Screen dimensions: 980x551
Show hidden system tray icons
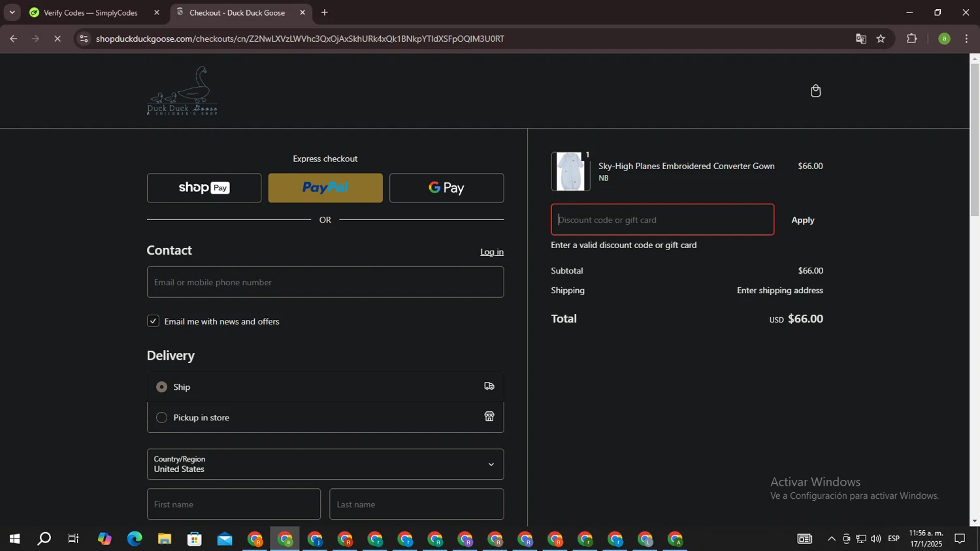(x=831, y=539)
